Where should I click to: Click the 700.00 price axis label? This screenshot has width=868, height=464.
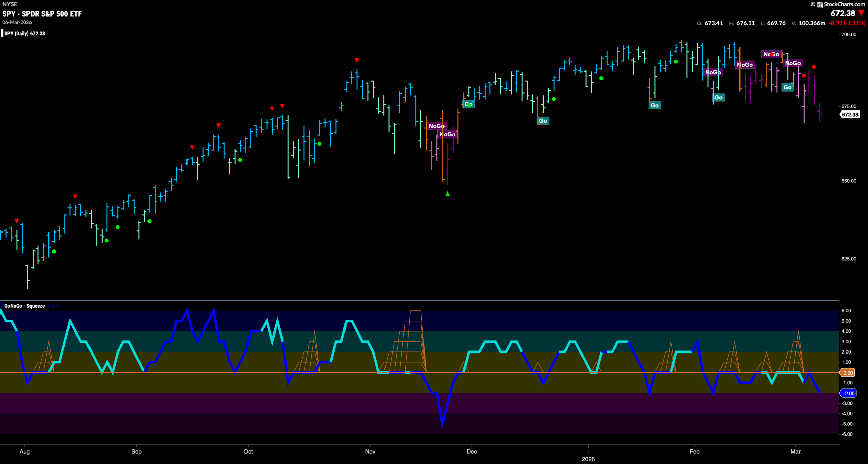[849, 34]
